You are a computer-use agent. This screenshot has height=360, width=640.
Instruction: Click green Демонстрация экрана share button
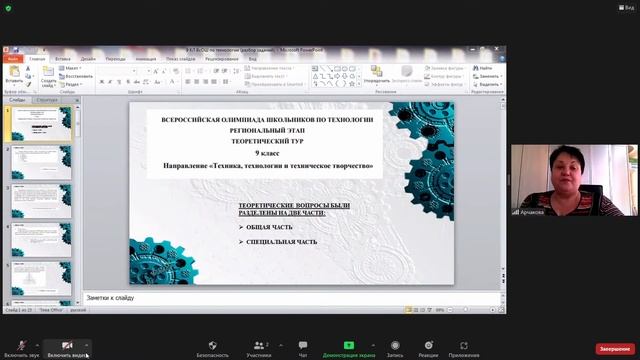tap(349, 349)
